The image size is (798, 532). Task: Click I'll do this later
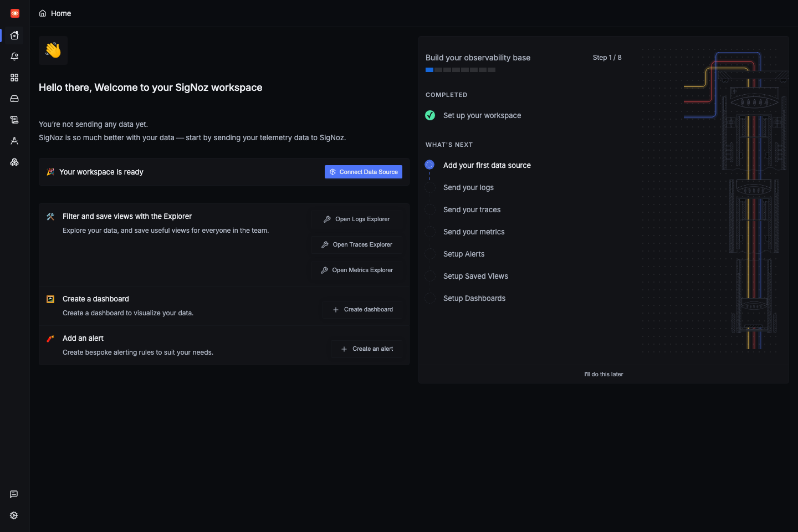click(603, 375)
